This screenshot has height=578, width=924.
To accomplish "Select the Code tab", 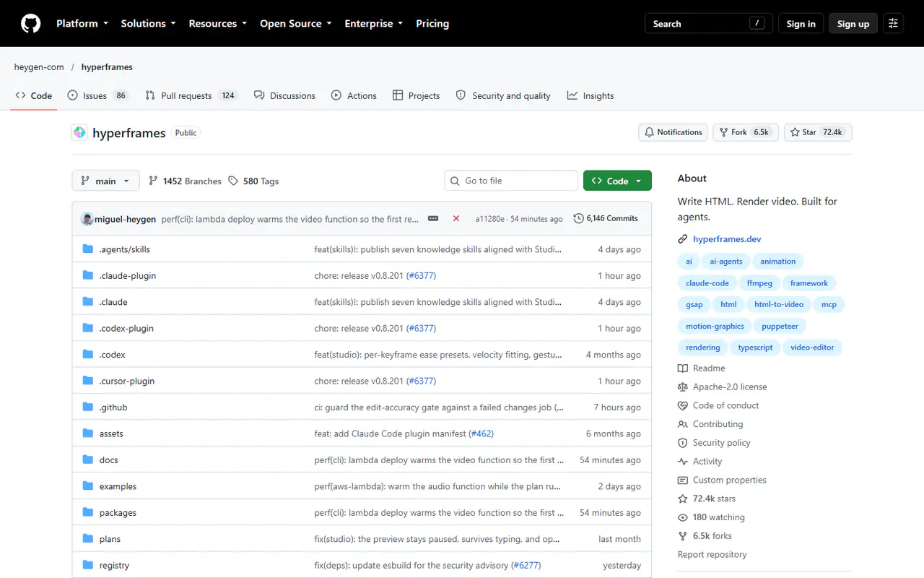I will coord(34,95).
